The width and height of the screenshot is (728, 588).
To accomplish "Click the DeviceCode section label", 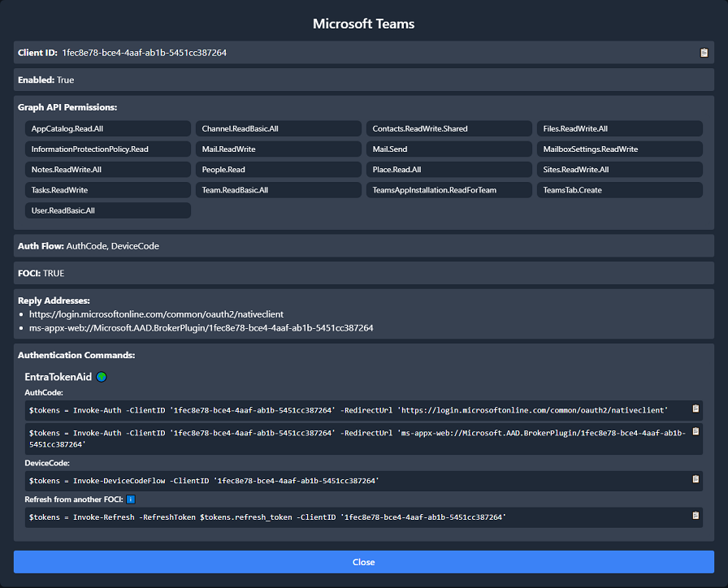I will 47,463.
